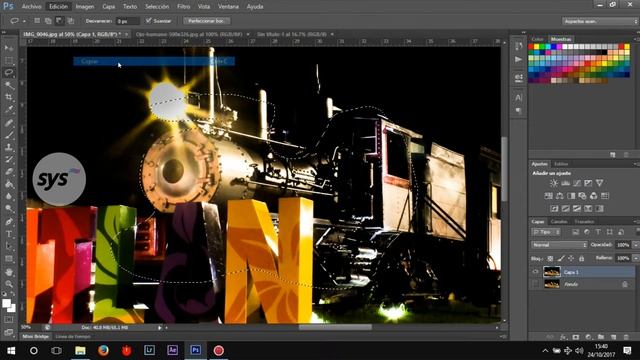
Task: Select the Brush tool
Action: pyautogui.click(x=9, y=135)
